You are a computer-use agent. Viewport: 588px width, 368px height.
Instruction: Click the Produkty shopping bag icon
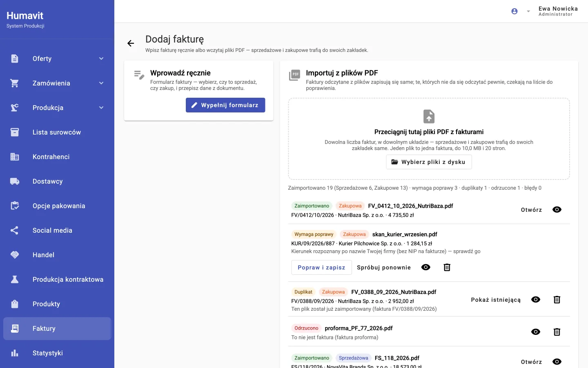point(15,304)
